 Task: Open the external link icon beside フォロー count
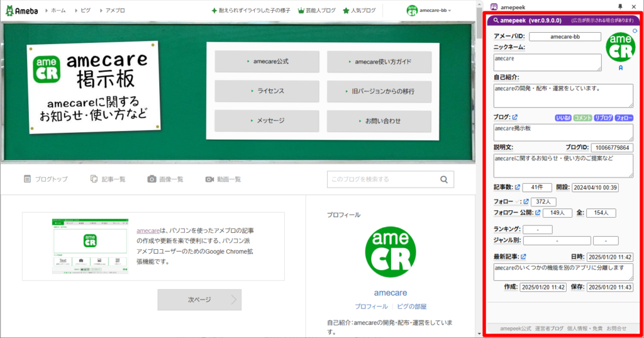coord(526,201)
